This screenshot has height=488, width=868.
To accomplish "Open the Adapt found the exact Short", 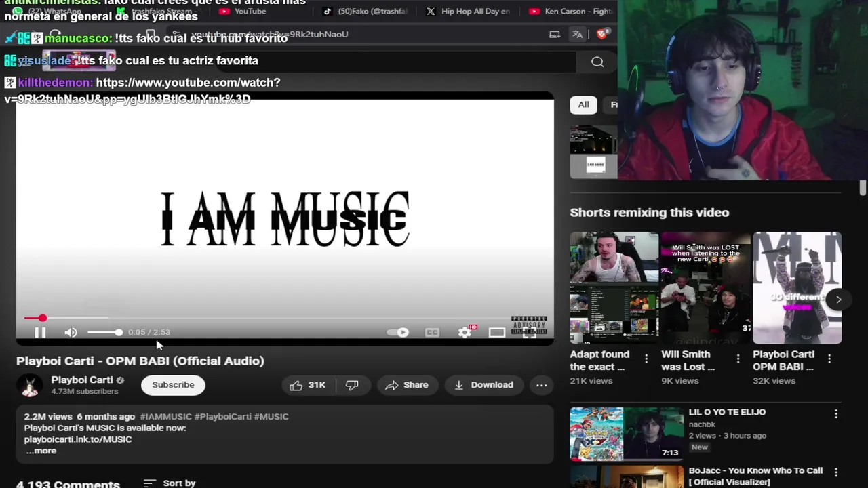I will [614, 288].
